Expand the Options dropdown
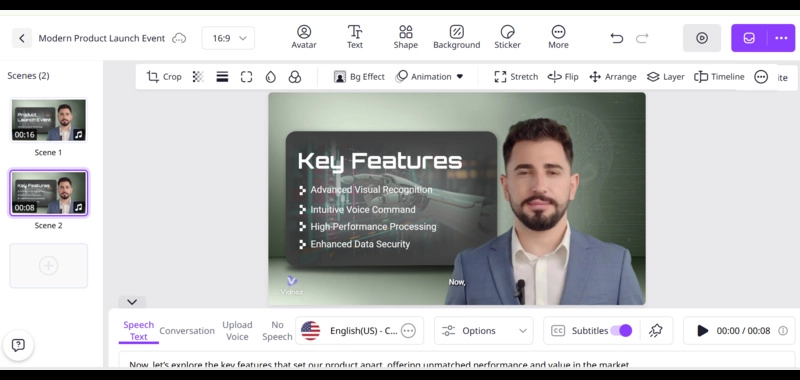 484,331
